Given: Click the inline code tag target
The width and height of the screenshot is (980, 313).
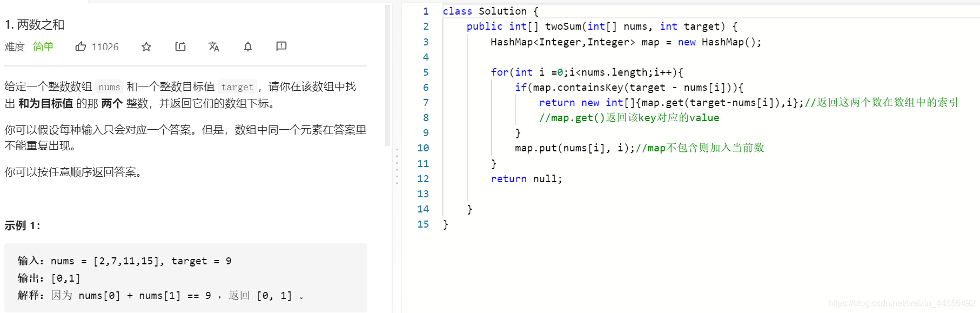Looking at the screenshot, I should click(x=237, y=87).
